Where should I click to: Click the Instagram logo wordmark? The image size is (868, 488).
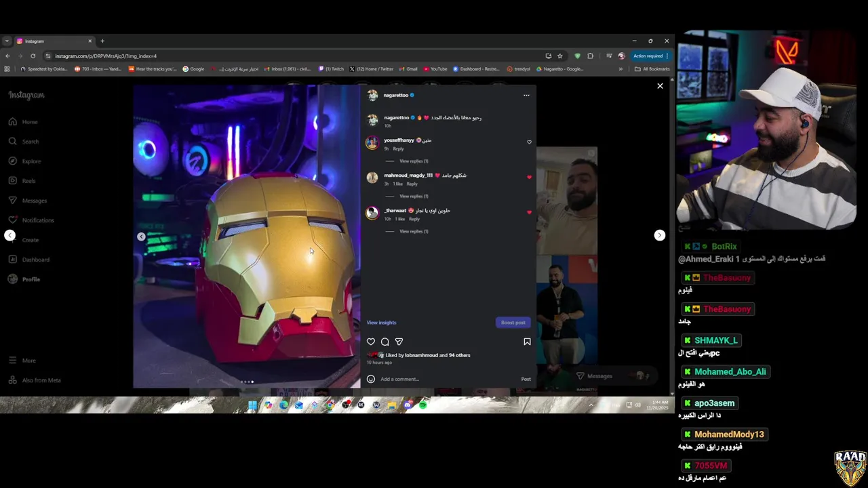[26, 96]
